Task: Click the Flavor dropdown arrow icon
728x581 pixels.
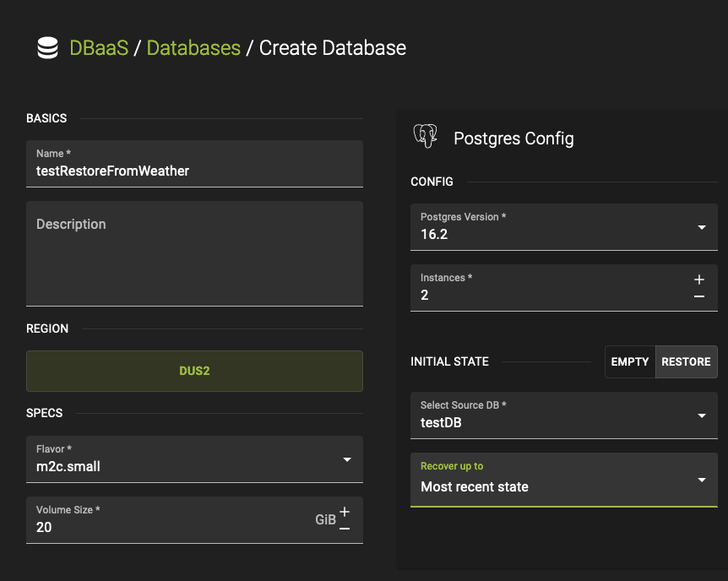Action: pos(346,459)
